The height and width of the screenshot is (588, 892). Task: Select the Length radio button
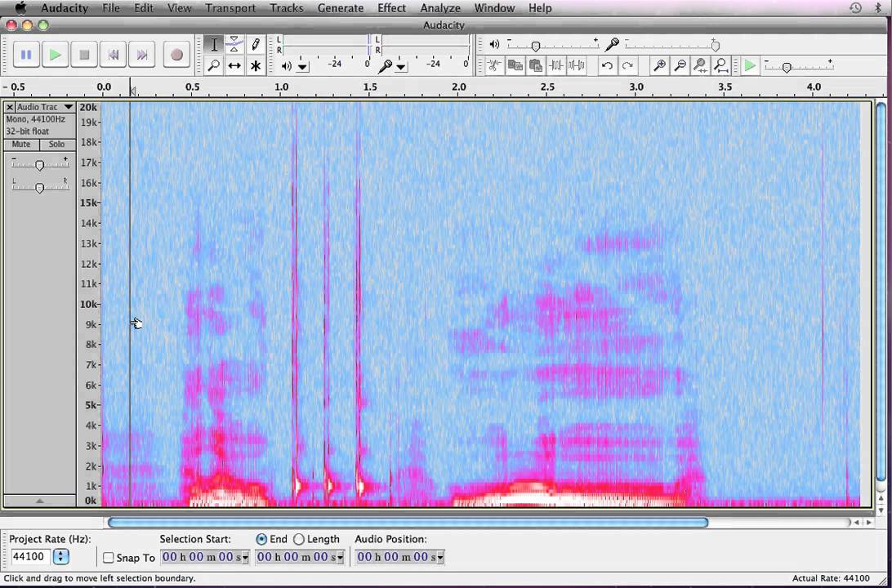299,539
